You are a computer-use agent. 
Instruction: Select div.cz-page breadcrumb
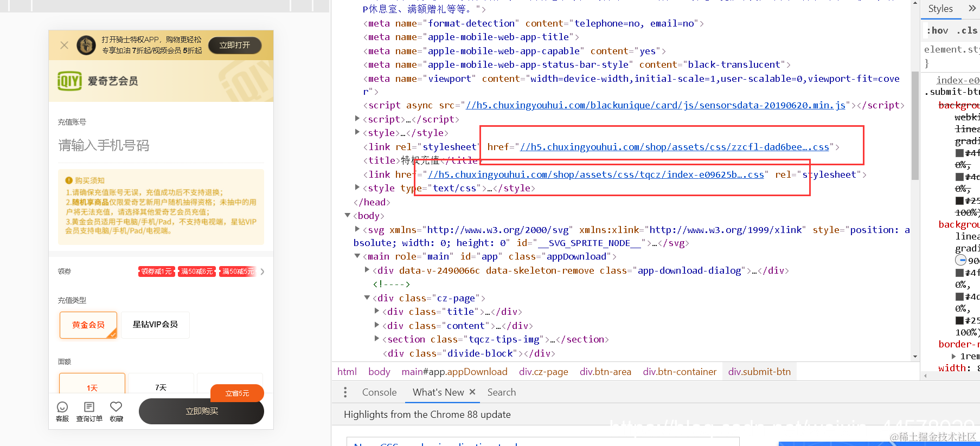click(543, 372)
